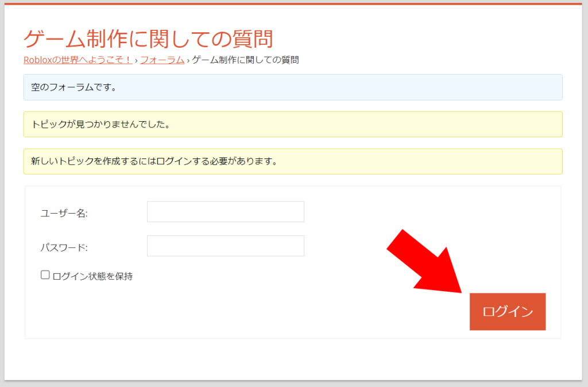Click the トピックが見つかりませんでした。 notice

(x=293, y=124)
